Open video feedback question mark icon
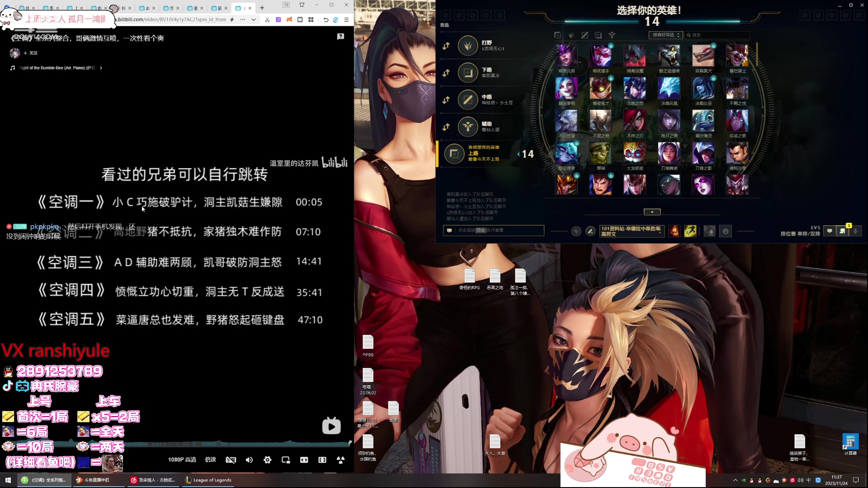This screenshot has height=488, width=868. click(x=340, y=37)
